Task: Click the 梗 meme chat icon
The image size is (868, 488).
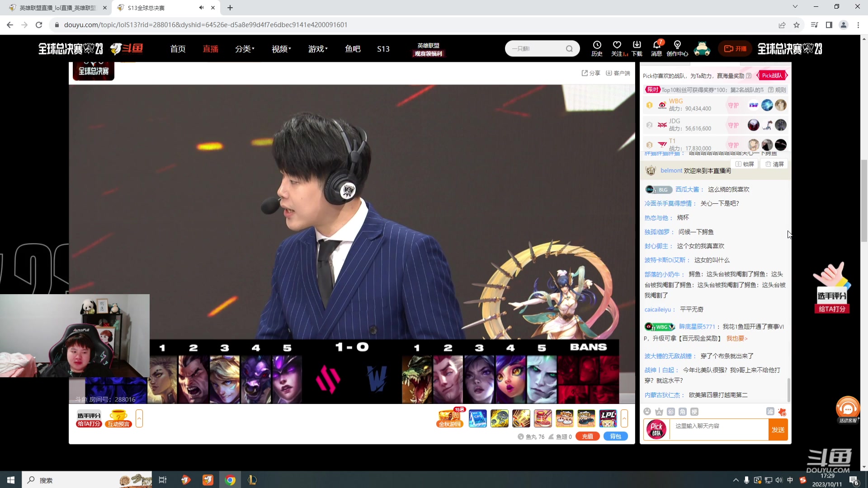Action: [x=694, y=412]
